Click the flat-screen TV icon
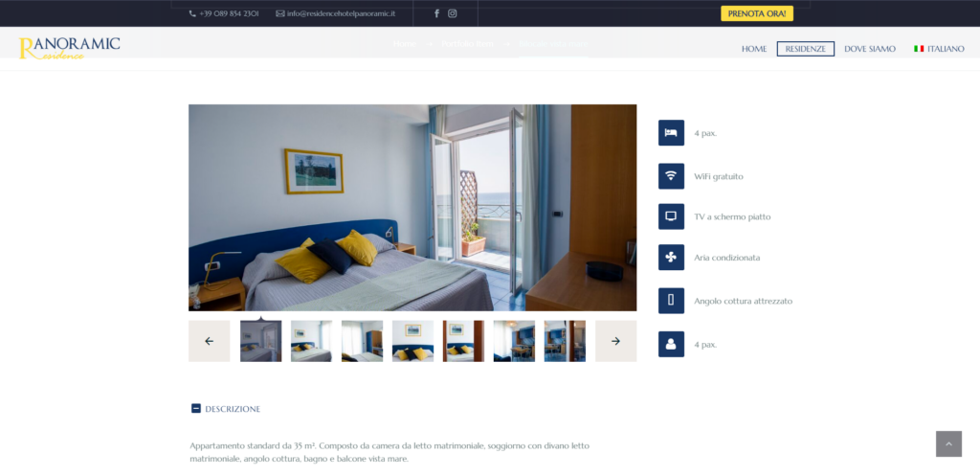This screenshot has height=476, width=980. click(671, 216)
